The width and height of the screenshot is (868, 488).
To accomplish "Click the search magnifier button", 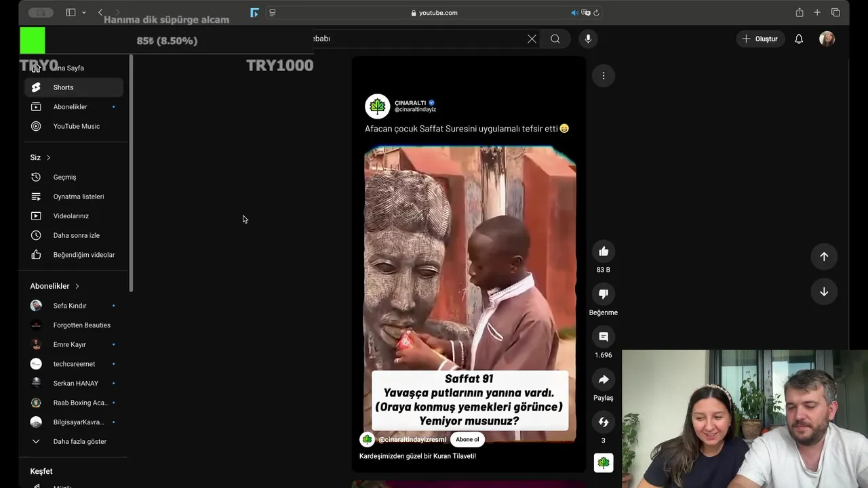I will 555,39.
